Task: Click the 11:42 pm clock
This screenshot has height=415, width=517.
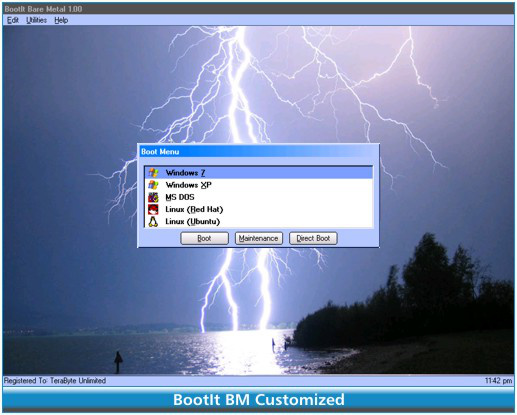Action: 498,381
